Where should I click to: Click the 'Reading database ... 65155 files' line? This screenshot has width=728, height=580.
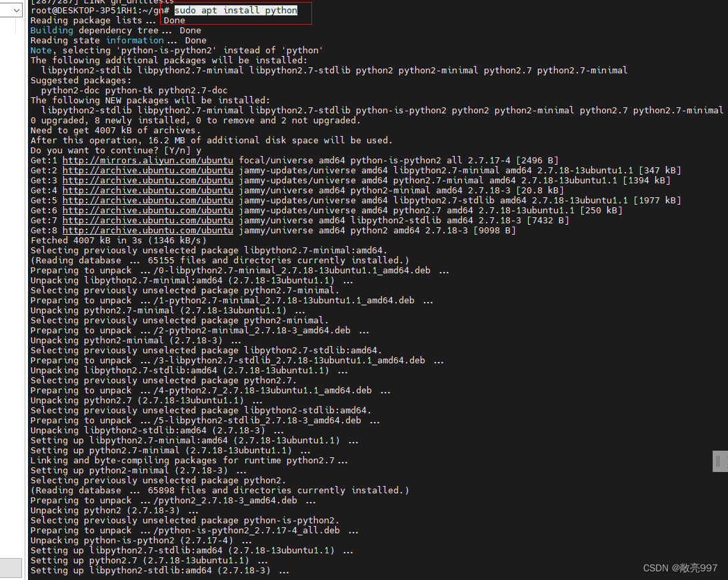click(x=219, y=261)
